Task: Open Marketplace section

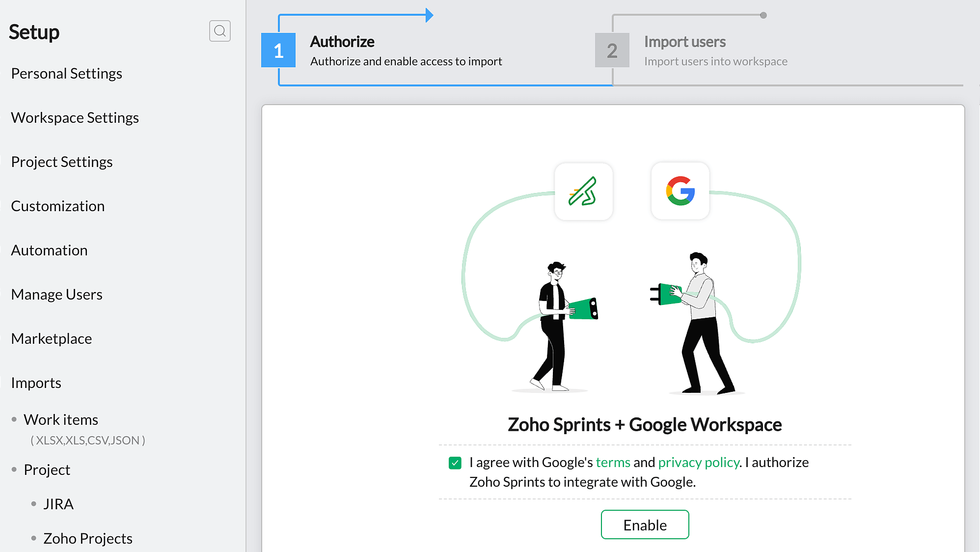Action: [x=51, y=338]
